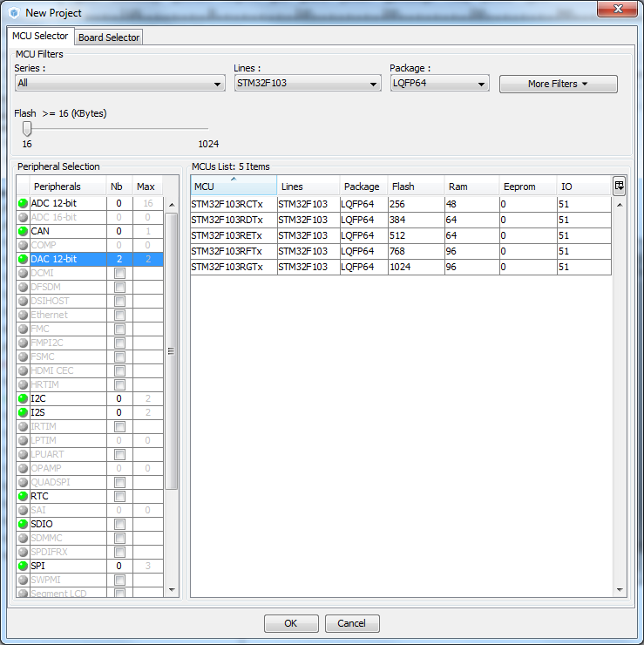Toggle the SDIO peripheral checkbox
644x645 pixels.
pyautogui.click(x=119, y=524)
